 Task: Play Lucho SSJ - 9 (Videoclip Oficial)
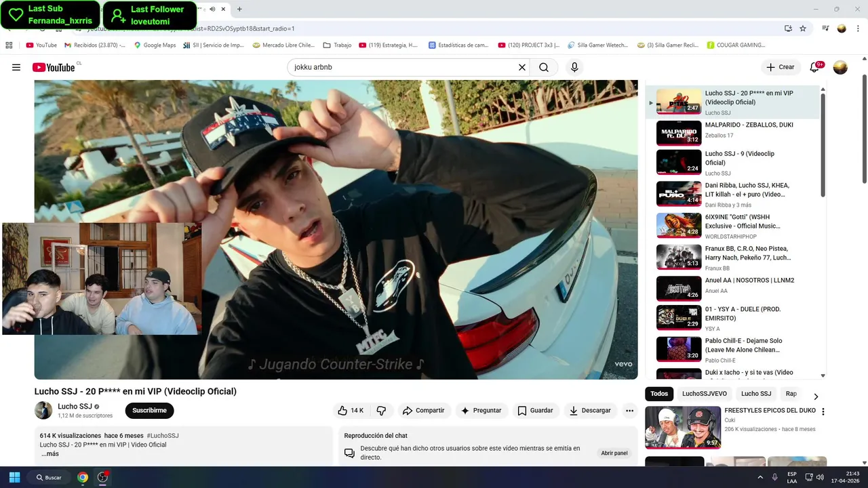point(732,163)
